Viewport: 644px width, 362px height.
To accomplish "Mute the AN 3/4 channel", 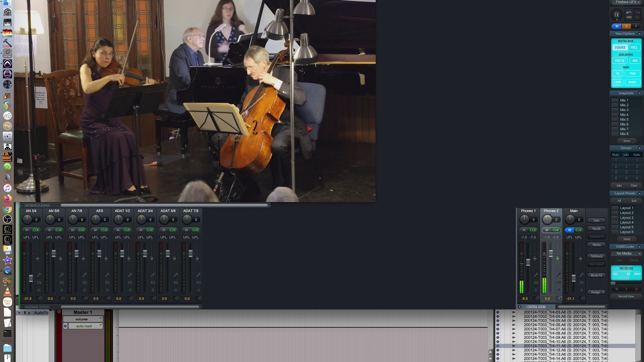I will (x=27, y=230).
